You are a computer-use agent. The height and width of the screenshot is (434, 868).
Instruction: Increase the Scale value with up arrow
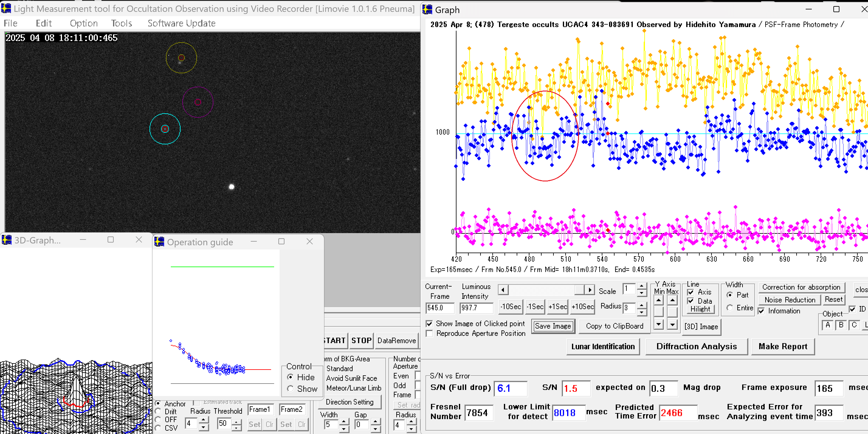tap(642, 286)
